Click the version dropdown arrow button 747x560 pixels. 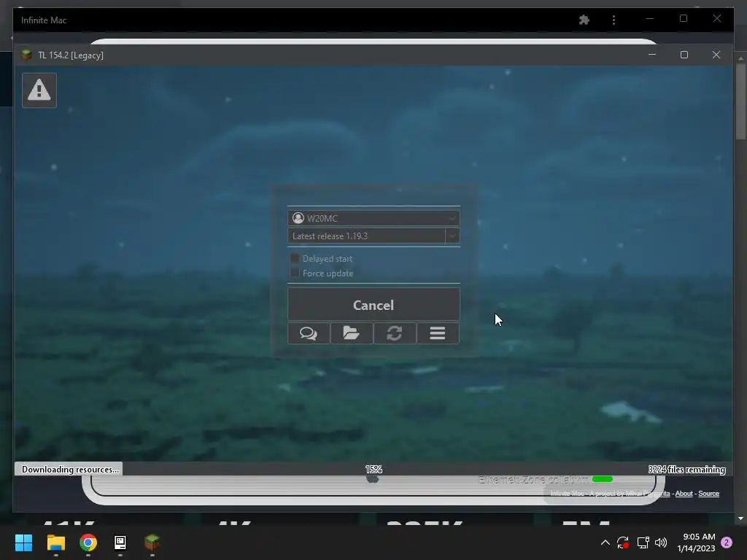[x=452, y=236]
